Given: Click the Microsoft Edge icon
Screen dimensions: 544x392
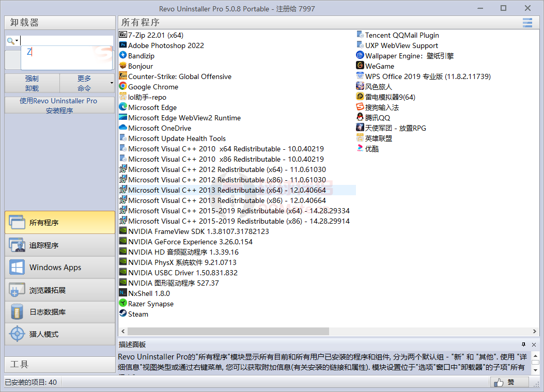Looking at the screenshot, I should [x=123, y=107].
